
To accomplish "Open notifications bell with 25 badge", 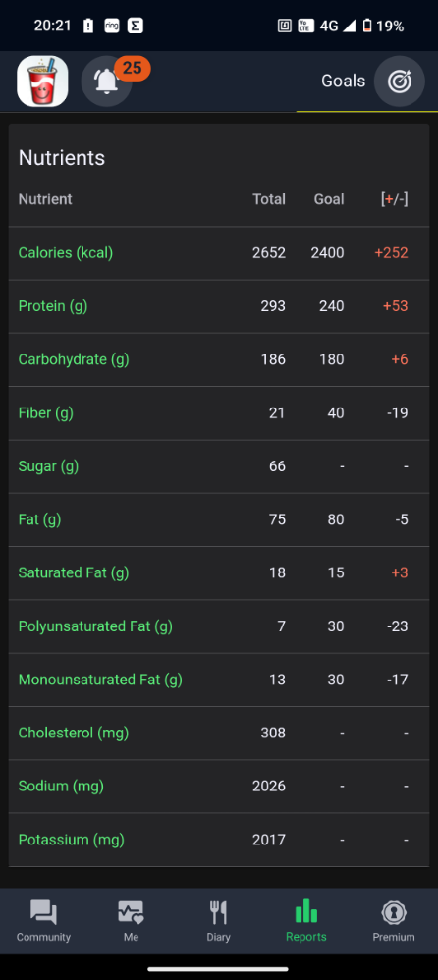I will click(107, 82).
